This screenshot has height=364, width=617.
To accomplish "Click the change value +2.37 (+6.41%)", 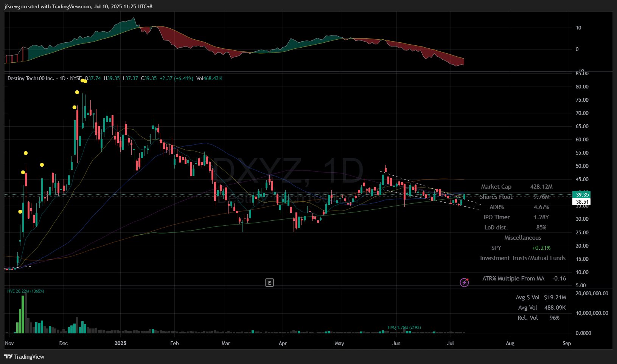I will pos(176,78).
